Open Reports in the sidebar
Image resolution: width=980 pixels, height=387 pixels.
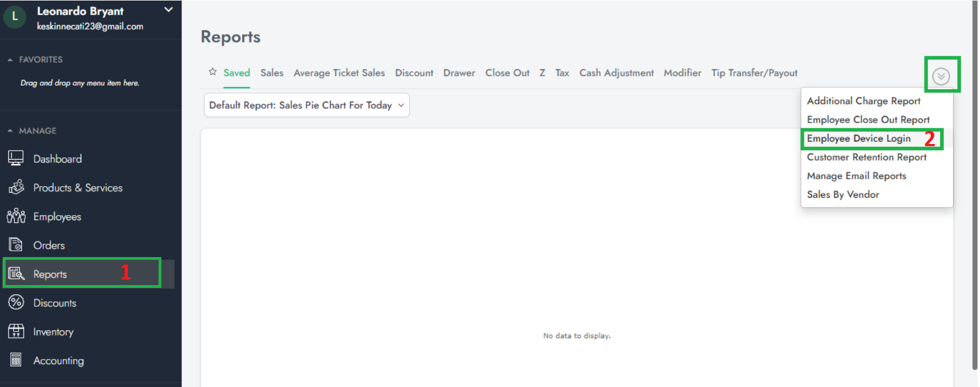click(50, 274)
